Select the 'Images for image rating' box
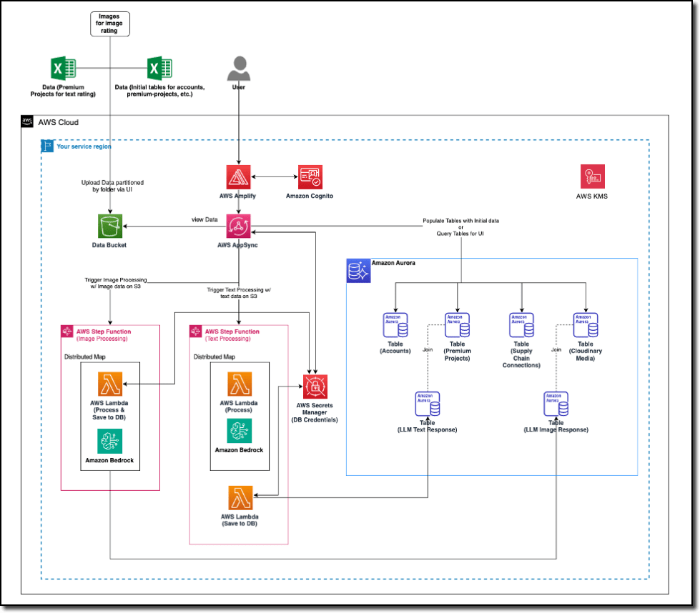Image resolution: width=700 pixels, height=613 pixels. point(110,24)
